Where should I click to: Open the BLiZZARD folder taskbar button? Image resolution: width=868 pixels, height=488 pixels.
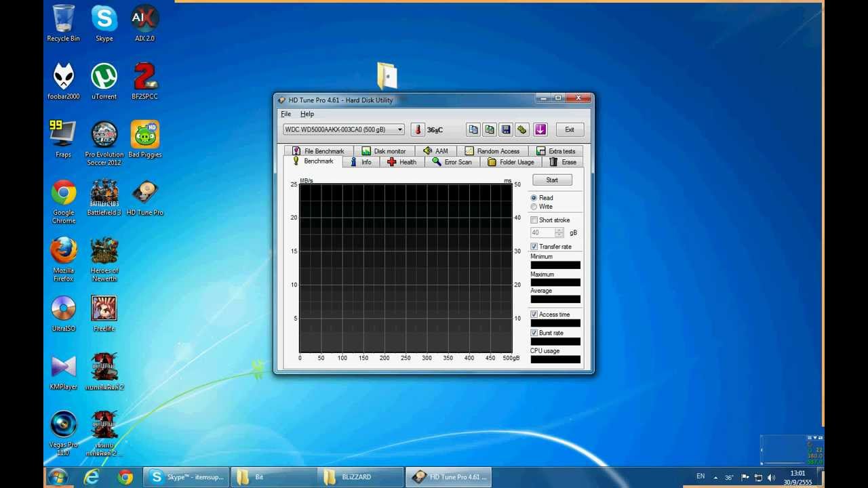tap(361, 477)
